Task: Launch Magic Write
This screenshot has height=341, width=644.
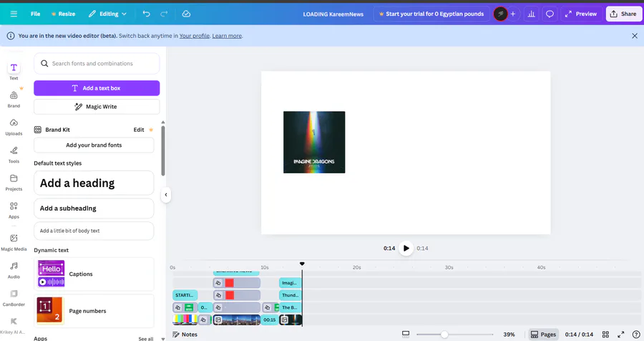Action: (x=97, y=107)
